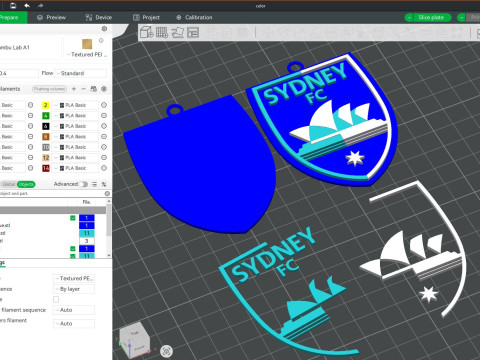Edit preset icon for filament 2 row
This screenshot has height=360, width=480.
coord(104,105)
